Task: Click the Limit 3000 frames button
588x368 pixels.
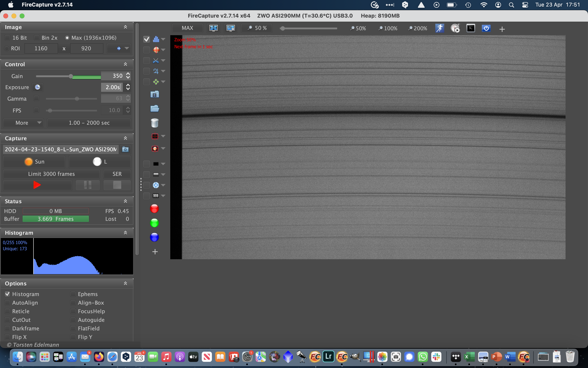Action: [51, 174]
